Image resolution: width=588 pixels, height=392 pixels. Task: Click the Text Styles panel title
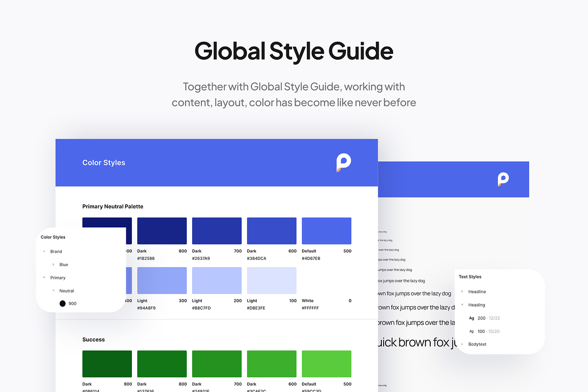point(470,277)
